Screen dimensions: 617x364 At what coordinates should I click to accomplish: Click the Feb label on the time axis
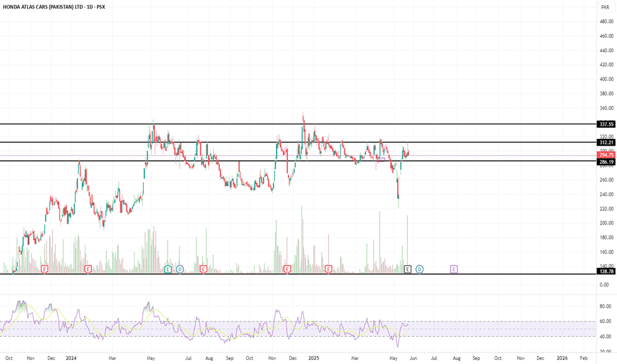[x=584, y=358]
